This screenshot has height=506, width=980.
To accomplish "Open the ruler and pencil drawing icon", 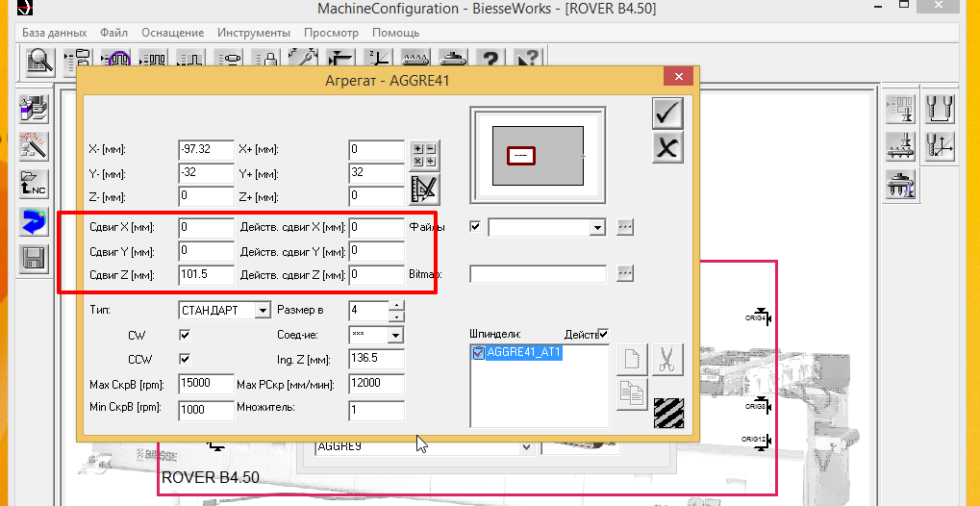I will [425, 190].
